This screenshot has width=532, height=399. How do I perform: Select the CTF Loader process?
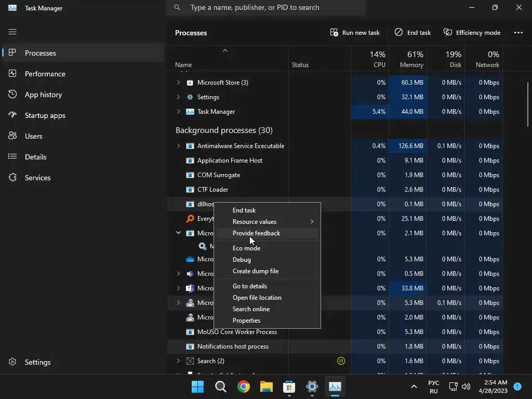coord(335,190)
